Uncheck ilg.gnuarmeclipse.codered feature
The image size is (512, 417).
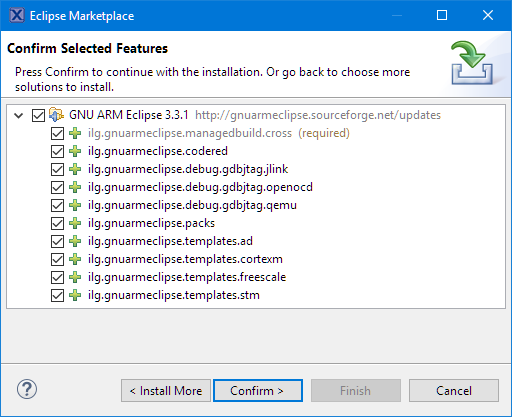pyautogui.click(x=57, y=151)
